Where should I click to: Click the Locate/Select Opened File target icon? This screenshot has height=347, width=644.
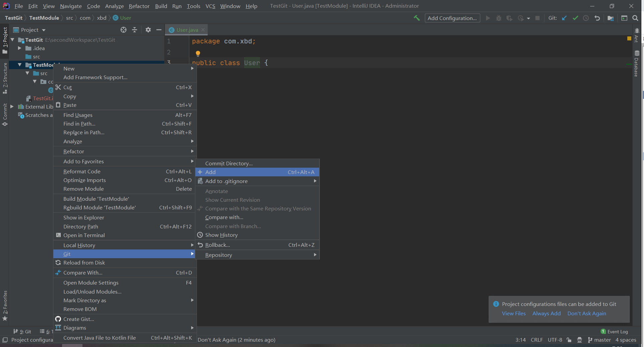pyautogui.click(x=124, y=30)
